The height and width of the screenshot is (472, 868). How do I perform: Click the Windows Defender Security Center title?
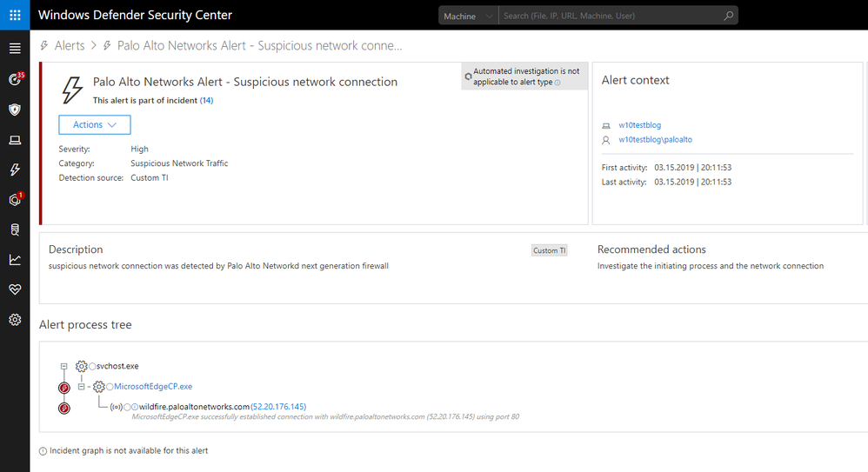[135, 15]
